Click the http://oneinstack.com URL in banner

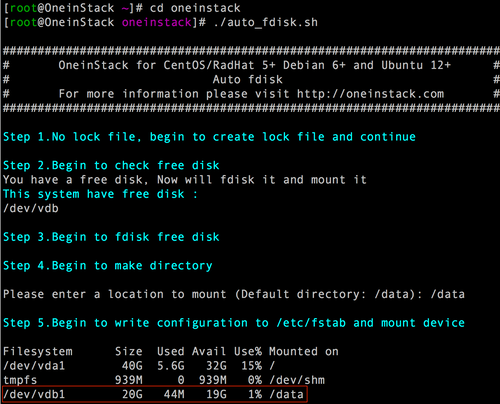tap(370, 94)
